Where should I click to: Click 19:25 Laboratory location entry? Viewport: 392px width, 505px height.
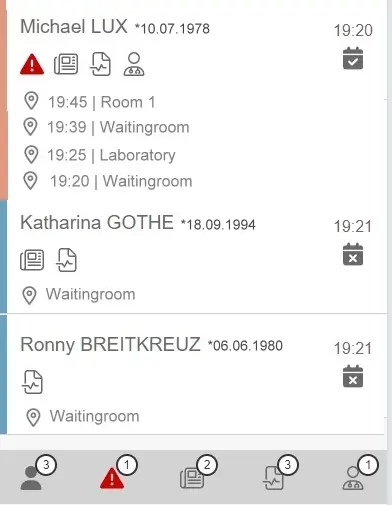click(100, 155)
